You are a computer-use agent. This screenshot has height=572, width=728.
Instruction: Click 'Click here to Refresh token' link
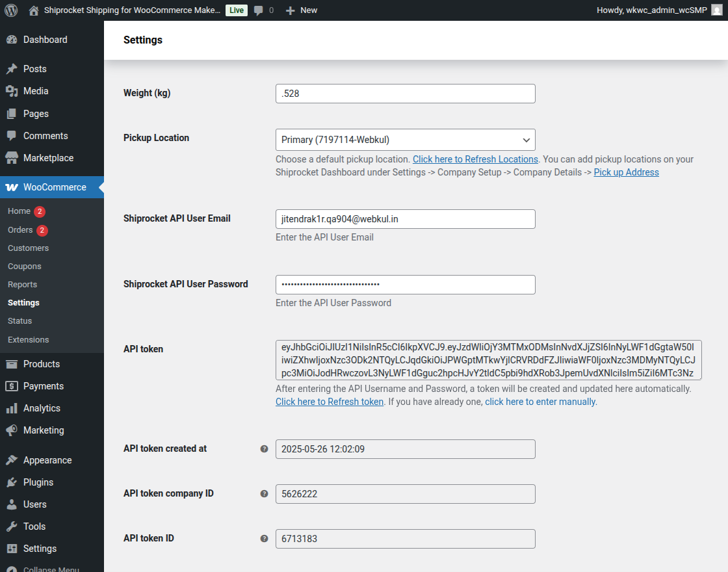coord(330,402)
